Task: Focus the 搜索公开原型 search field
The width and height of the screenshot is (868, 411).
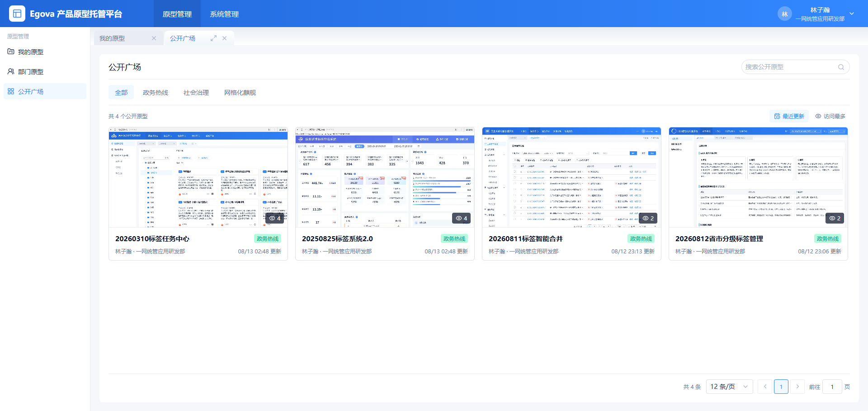Action: tap(795, 67)
